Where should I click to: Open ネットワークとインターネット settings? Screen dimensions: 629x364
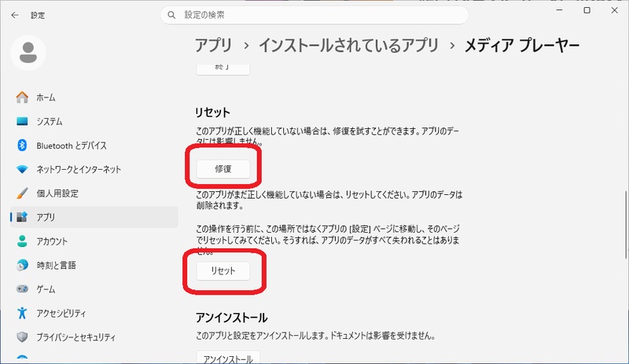pos(94,169)
